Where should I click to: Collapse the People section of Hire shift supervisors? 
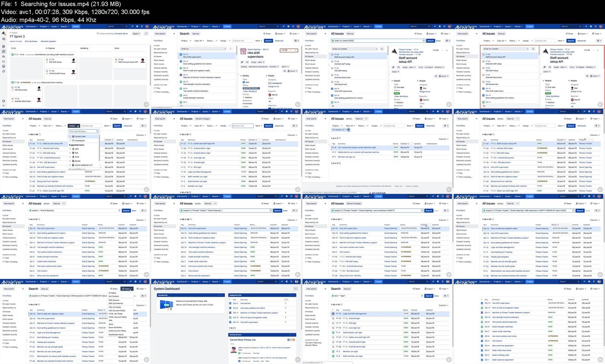267,76
